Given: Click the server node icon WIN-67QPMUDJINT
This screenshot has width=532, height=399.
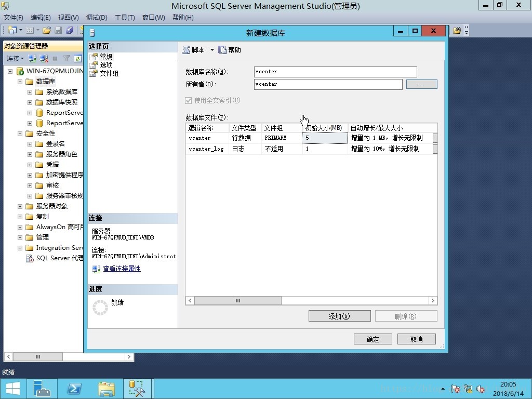Looking at the screenshot, I should point(20,71).
